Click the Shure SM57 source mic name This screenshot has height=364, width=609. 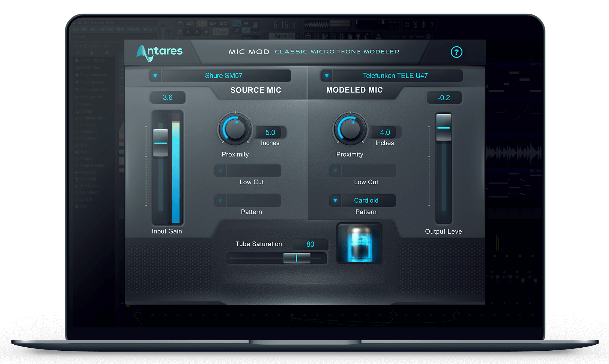click(x=223, y=76)
